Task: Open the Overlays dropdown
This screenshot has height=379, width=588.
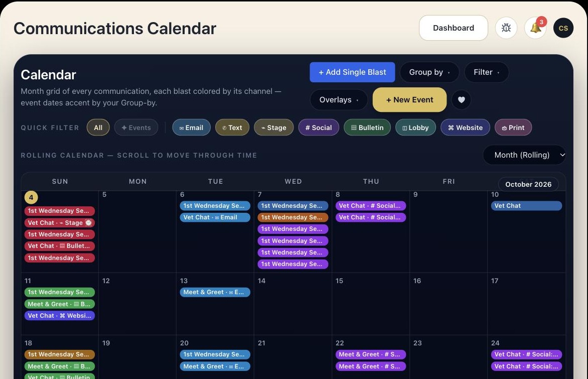Action: 339,100
